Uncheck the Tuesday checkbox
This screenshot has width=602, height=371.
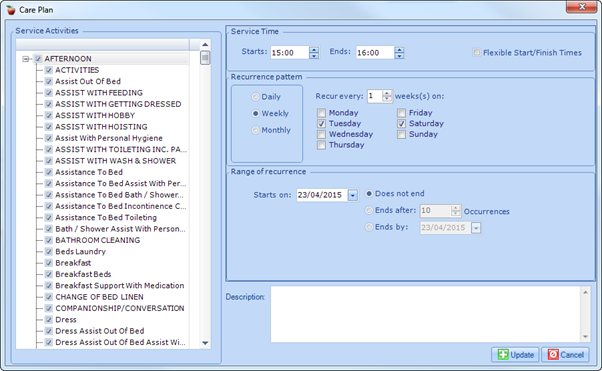coord(321,124)
